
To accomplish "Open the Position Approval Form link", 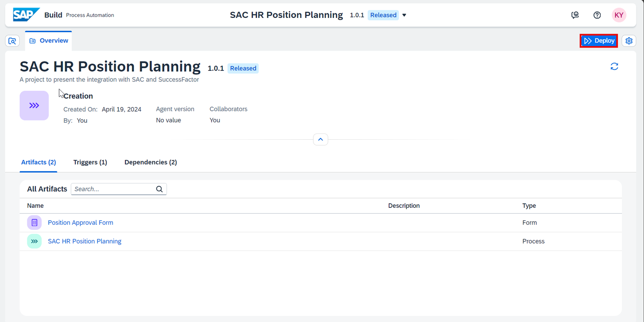I will click(x=80, y=223).
